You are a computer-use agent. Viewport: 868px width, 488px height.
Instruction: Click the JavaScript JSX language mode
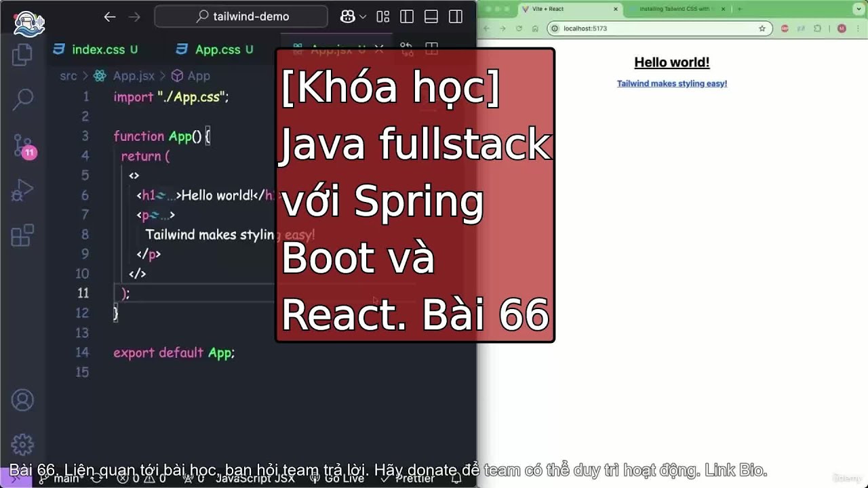pos(255,479)
